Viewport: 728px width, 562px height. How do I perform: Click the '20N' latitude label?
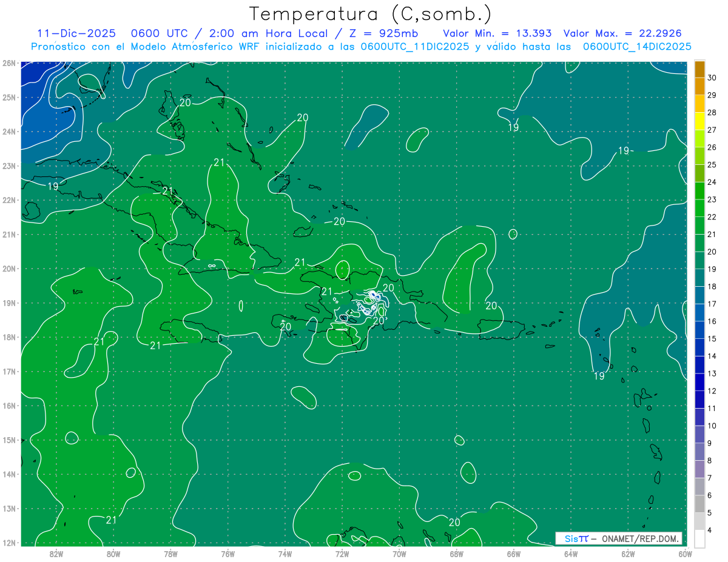[x=8, y=269]
